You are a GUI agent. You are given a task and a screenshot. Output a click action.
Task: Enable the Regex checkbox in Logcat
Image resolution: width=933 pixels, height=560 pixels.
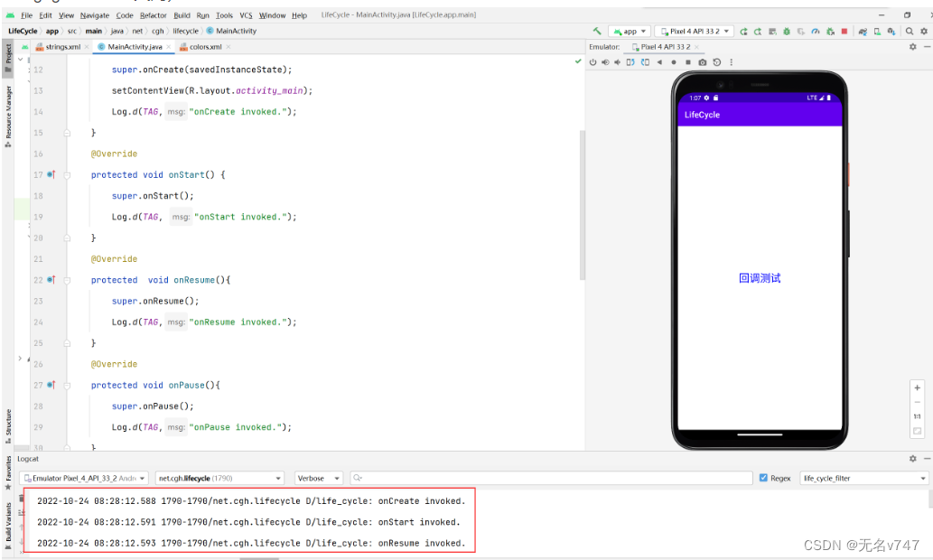point(763,479)
